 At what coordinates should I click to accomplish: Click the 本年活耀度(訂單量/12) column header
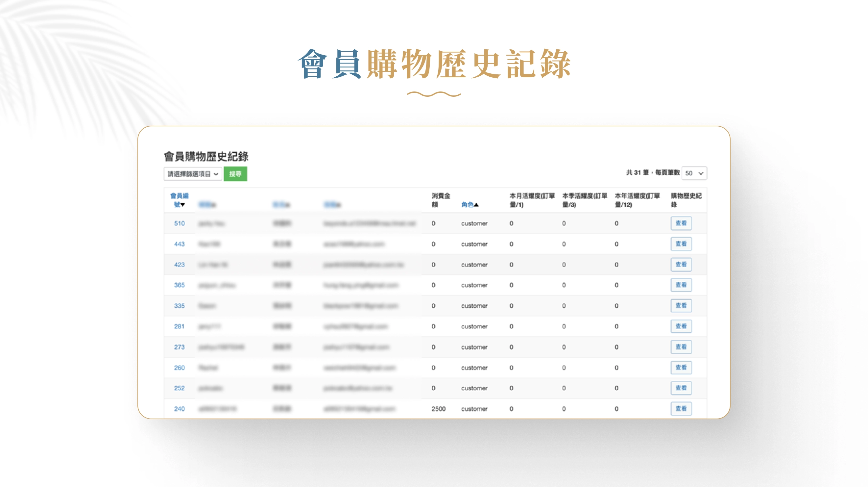(637, 200)
